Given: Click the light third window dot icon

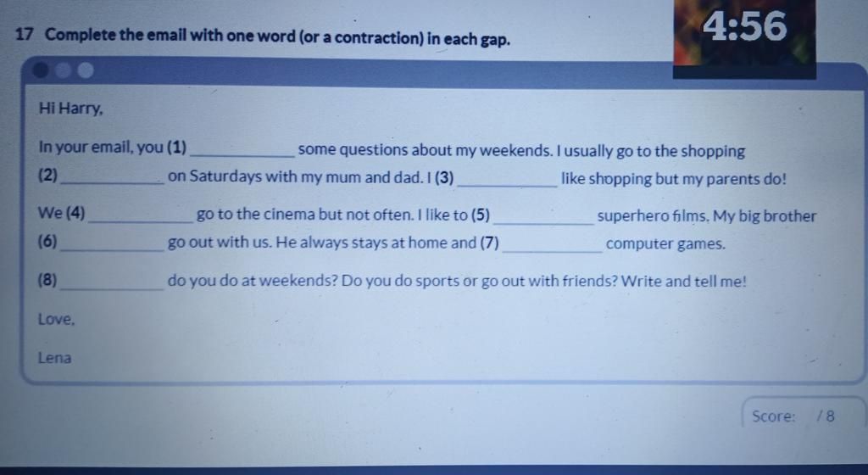Looking at the screenshot, I should (x=86, y=71).
